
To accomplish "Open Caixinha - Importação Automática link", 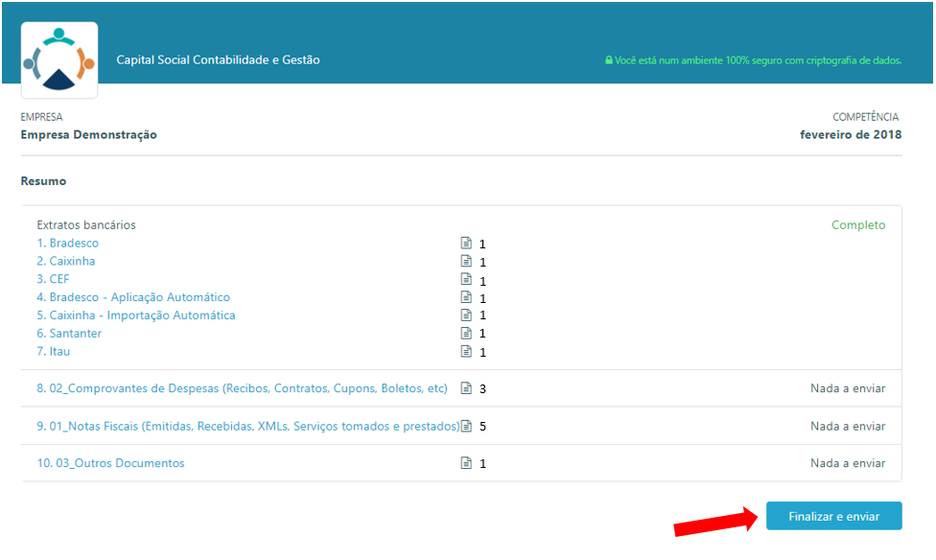I will click(136, 315).
